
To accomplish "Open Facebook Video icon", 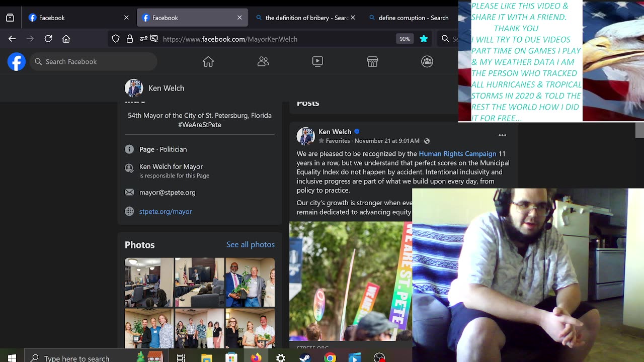I will [317, 61].
